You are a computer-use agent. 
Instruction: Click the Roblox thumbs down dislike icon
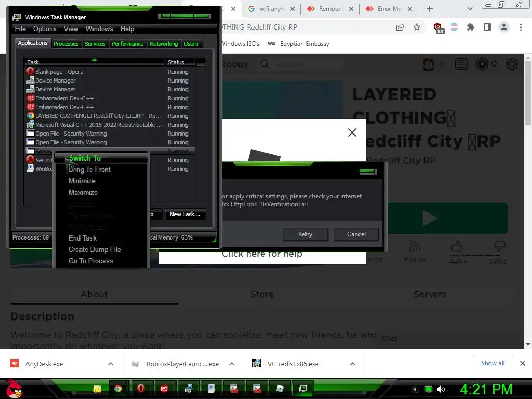pyautogui.click(x=500, y=246)
